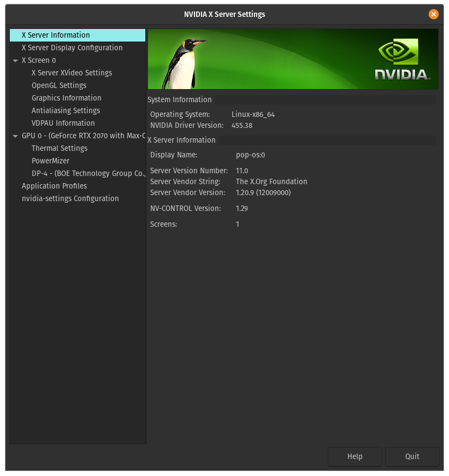
Task: Select X Server Information in sidebar
Action: [78, 35]
